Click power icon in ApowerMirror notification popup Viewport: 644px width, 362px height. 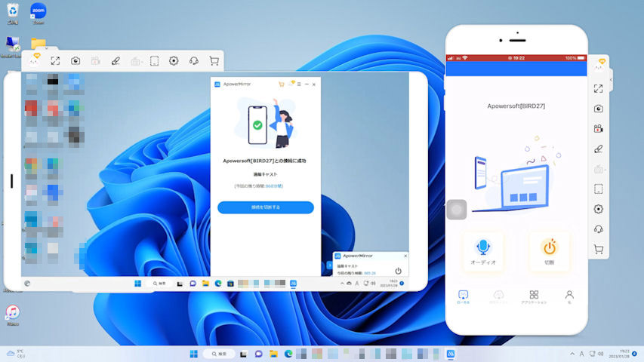click(398, 271)
